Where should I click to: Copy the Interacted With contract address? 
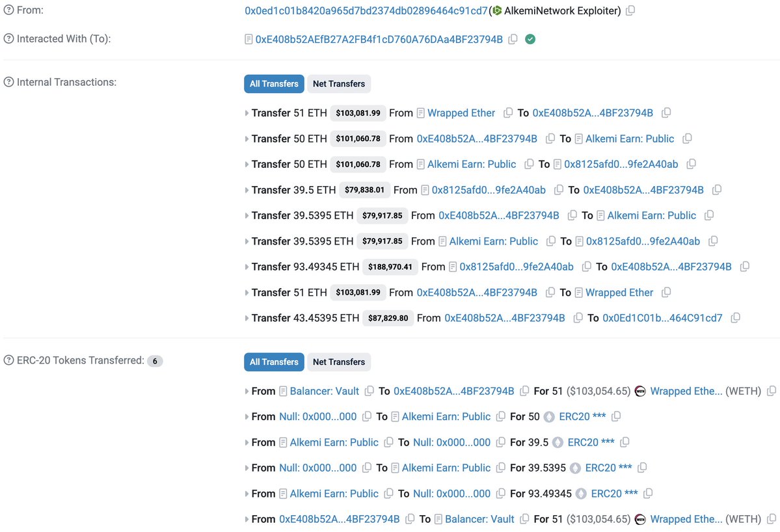pyautogui.click(x=513, y=39)
